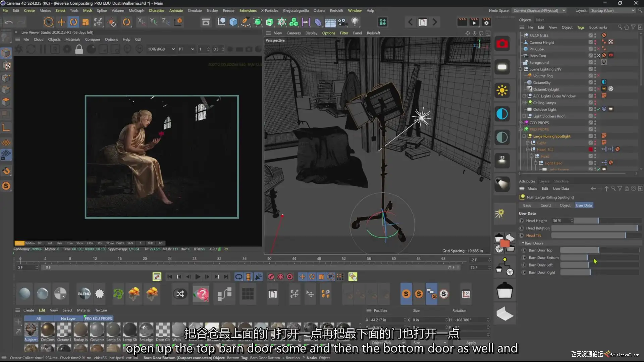Click the Octane daylight sun icon
This screenshot has height=362, width=644.
click(502, 90)
